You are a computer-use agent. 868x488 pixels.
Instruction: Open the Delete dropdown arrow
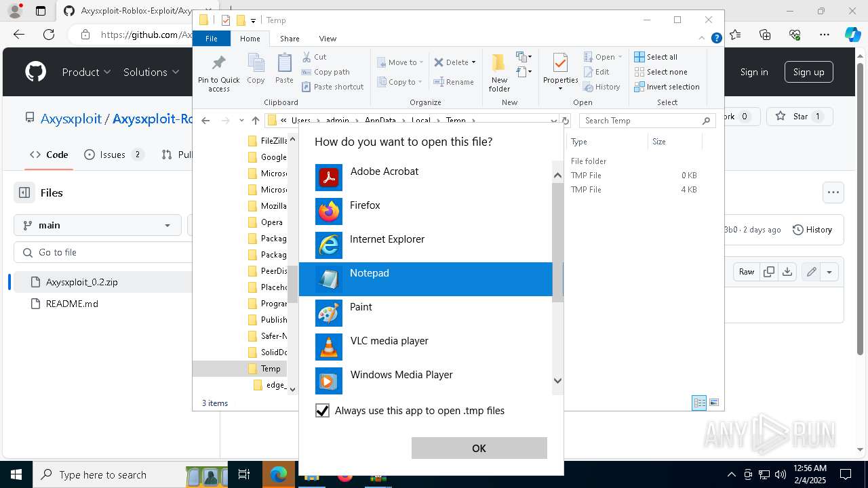[473, 62]
